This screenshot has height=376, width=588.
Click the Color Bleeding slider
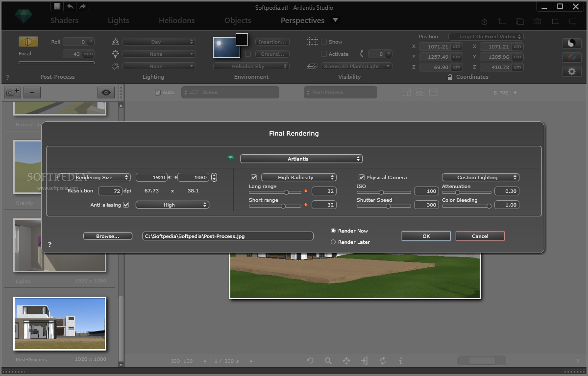click(467, 206)
